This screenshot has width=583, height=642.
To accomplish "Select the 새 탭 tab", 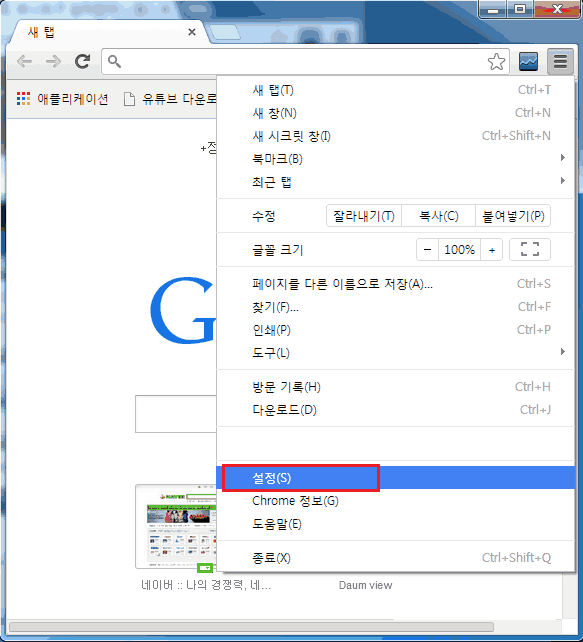I will 108,32.
